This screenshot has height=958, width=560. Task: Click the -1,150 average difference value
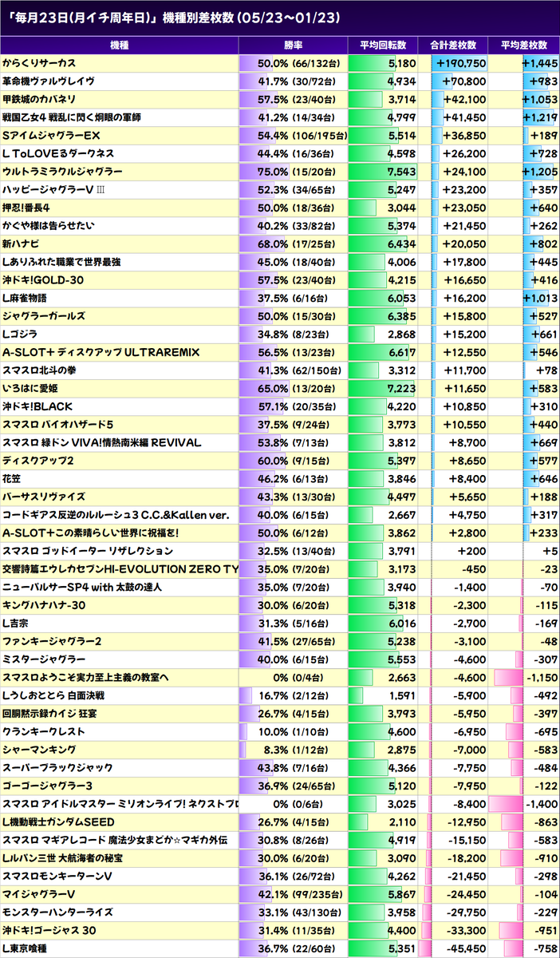pyautogui.click(x=542, y=678)
